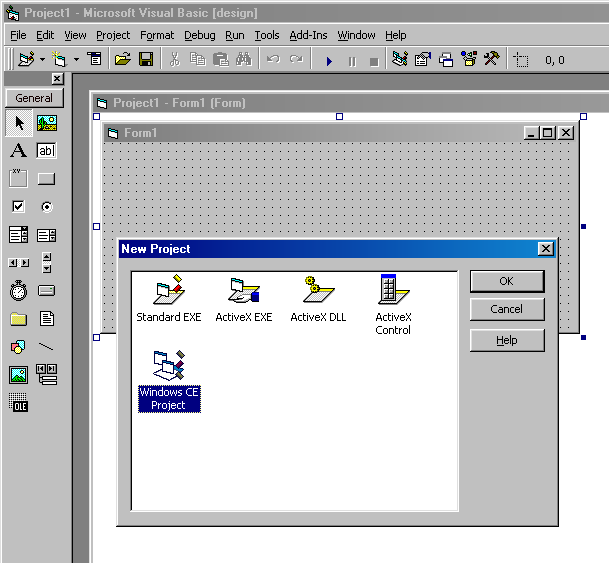The image size is (609, 563).
Task: Click the Cut scissors icon
Action: click(x=175, y=59)
